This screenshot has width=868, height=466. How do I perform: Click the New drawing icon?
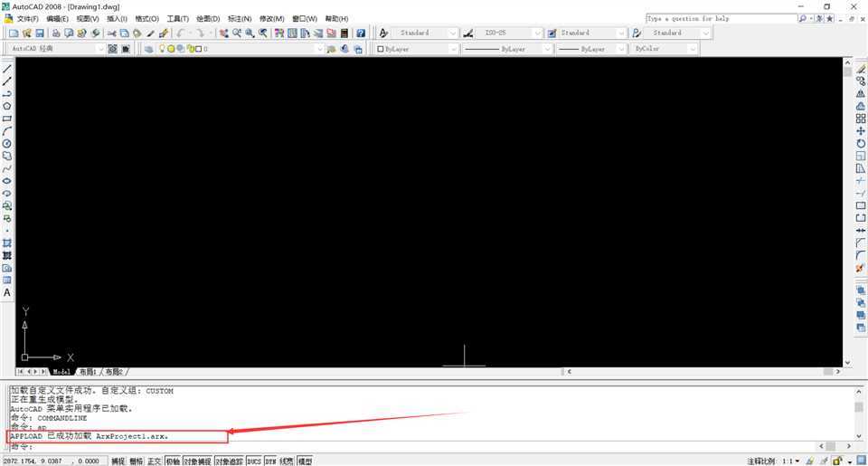pyautogui.click(x=14, y=33)
